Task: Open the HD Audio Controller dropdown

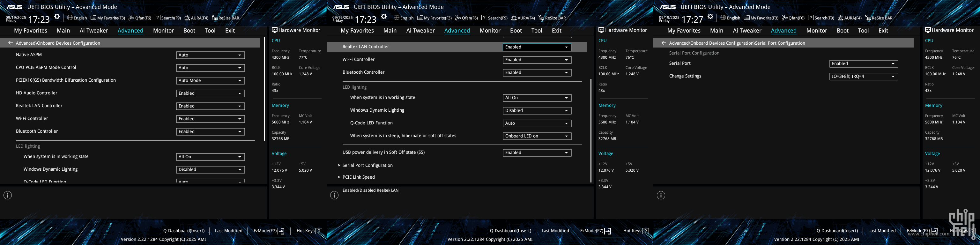Action: (210, 93)
